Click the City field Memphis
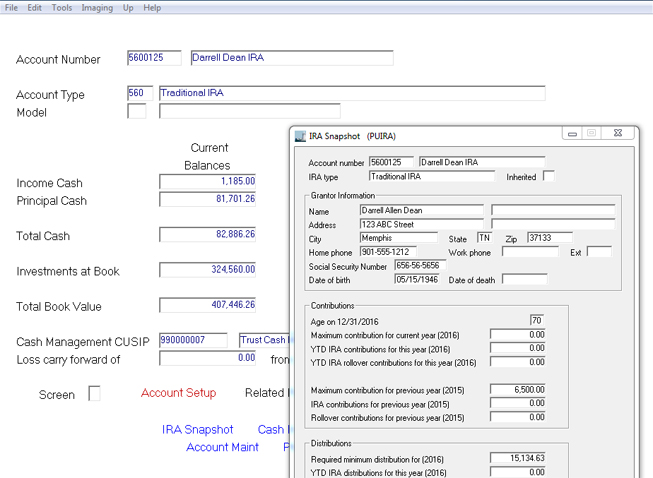The width and height of the screenshot is (653, 478). [x=399, y=238]
